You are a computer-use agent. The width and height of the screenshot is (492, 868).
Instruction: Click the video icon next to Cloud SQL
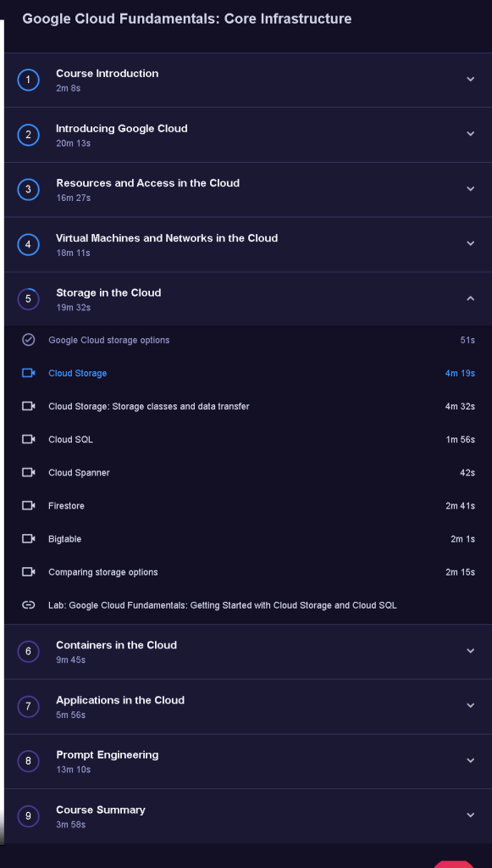point(28,439)
